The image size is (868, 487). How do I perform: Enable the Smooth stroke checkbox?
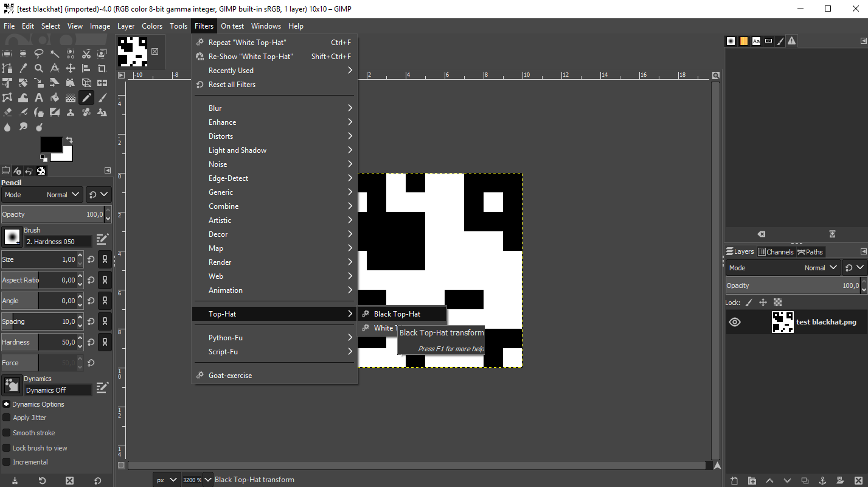tap(7, 433)
